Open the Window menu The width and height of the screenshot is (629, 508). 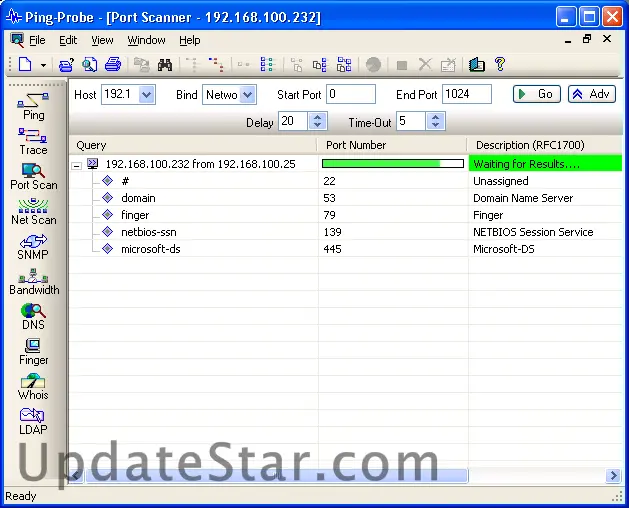[146, 41]
